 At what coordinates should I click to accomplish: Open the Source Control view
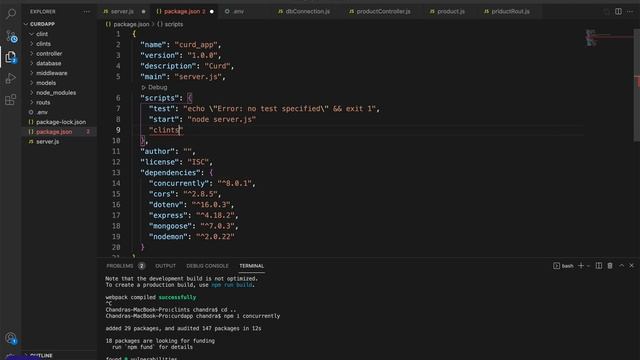pos(11,36)
